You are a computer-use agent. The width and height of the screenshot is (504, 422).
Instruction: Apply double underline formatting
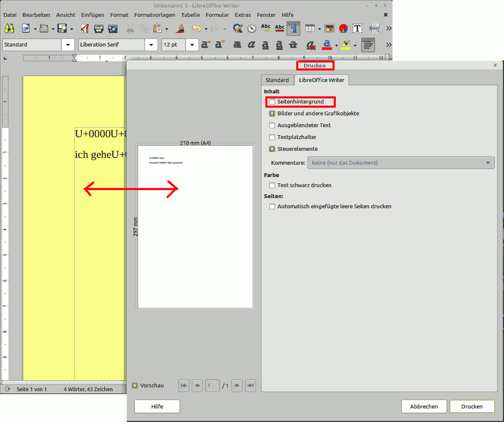pos(279,45)
